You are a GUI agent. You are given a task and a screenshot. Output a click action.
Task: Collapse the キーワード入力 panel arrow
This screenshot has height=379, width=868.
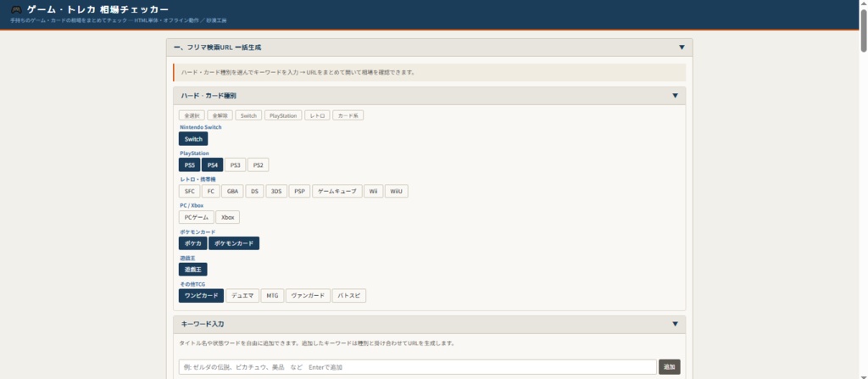[675, 324]
